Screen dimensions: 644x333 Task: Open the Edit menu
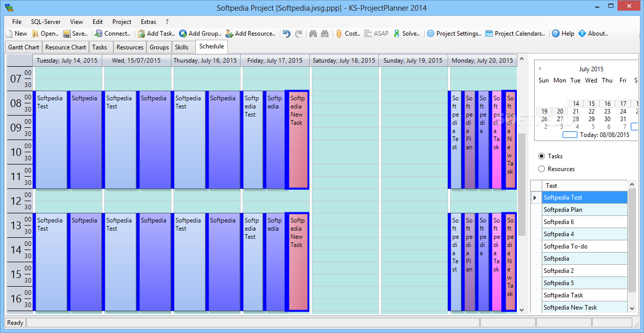pyautogui.click(x=98, y=22)
